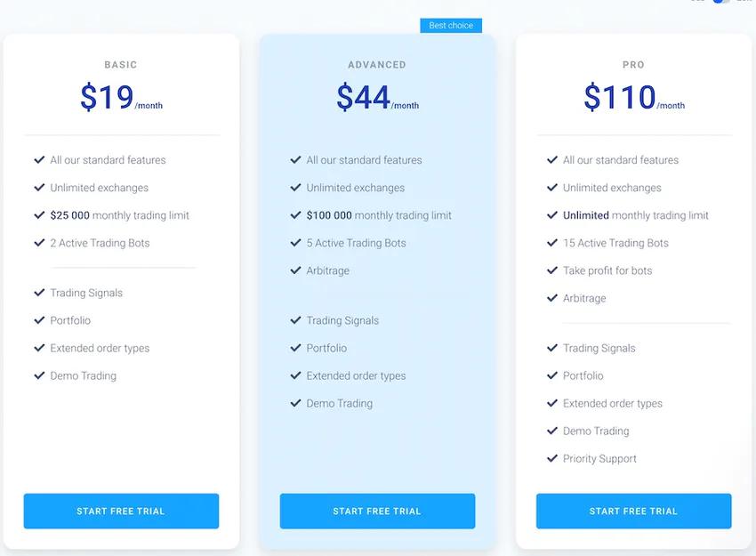Click the Best choice badge

(451, 26)
